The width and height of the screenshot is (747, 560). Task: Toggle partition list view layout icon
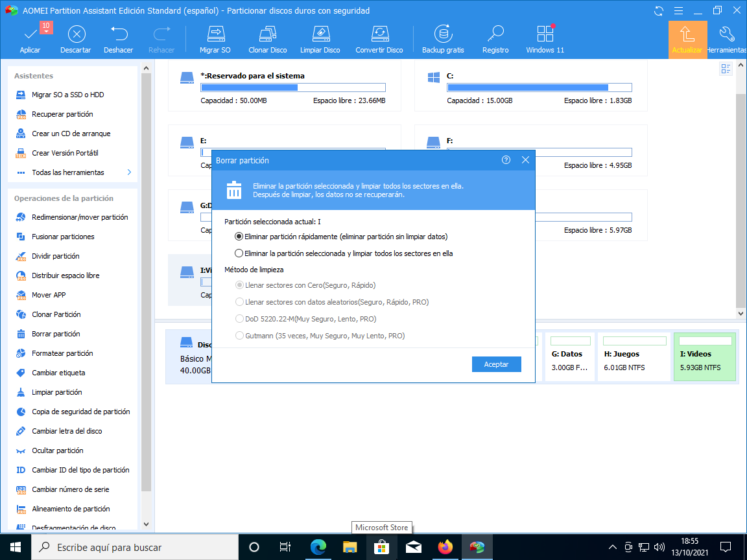[726, 69]
